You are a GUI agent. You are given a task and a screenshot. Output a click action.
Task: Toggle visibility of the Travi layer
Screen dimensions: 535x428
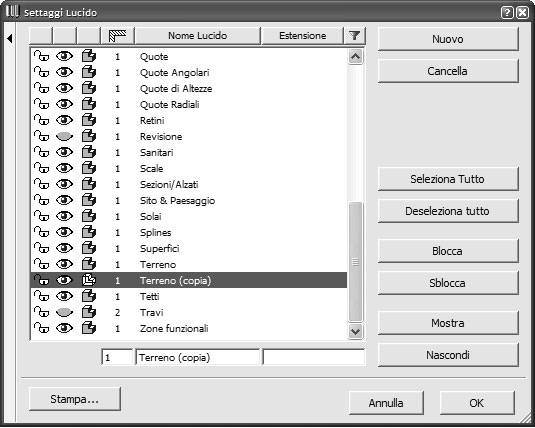pyautogui.click(x=64, y=312)
